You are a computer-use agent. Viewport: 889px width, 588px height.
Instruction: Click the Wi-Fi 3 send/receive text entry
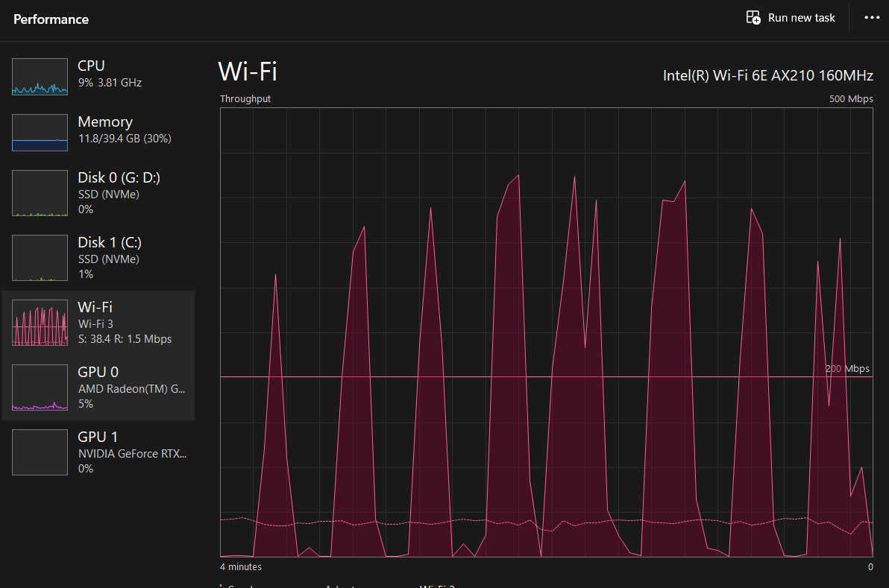[125, 339]
